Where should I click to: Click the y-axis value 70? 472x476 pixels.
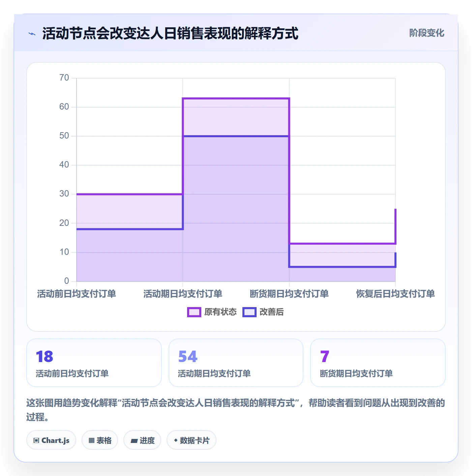(64, 78)
